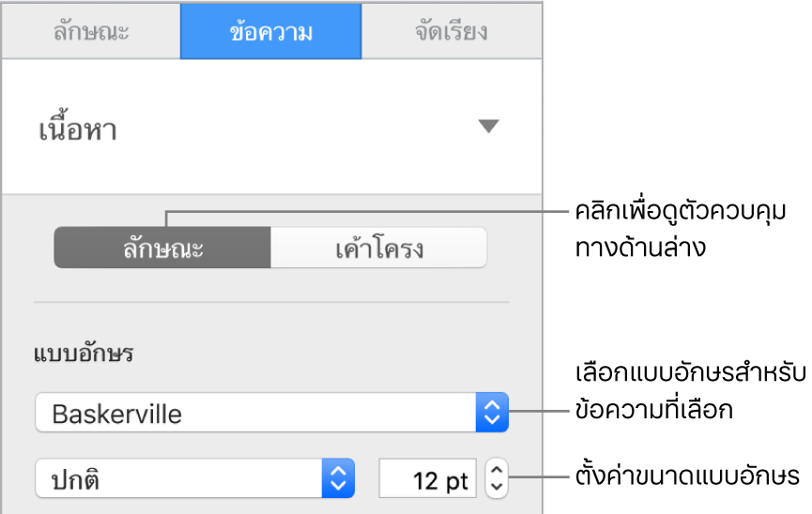
Task: Switch to the ลักษณะ top tab
Action: (90, 31)
